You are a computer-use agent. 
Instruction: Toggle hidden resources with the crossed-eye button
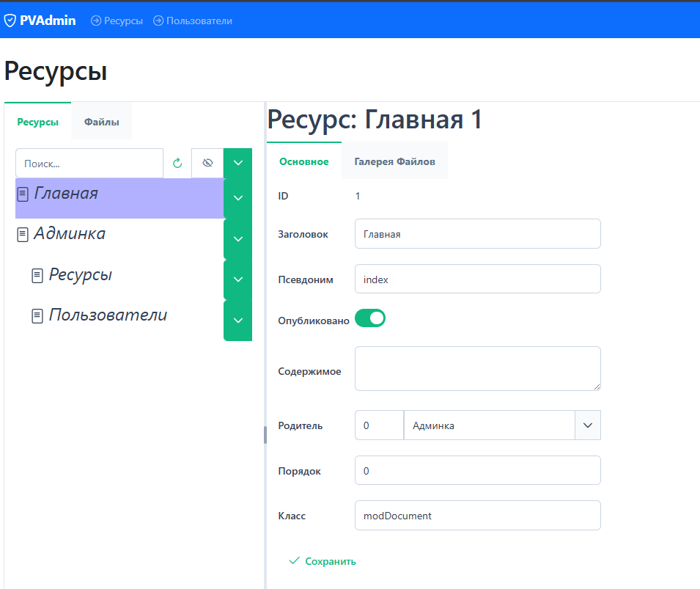point(207,164)
